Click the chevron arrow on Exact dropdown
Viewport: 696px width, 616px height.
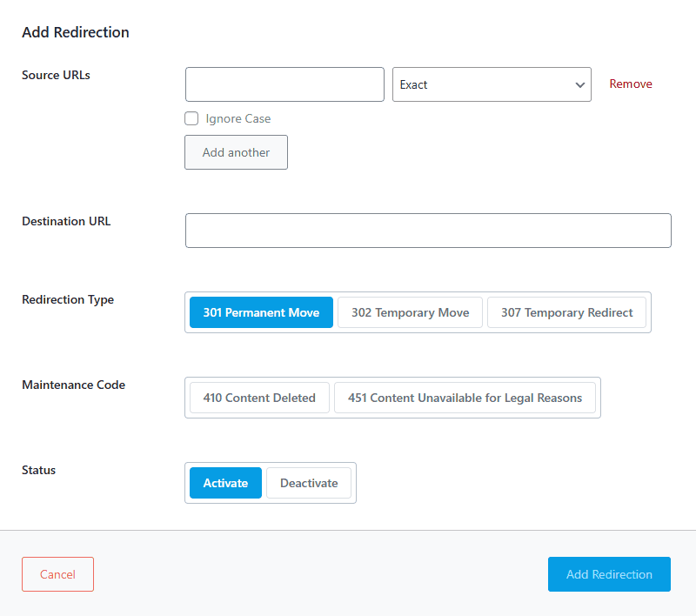tap(579, 85)
